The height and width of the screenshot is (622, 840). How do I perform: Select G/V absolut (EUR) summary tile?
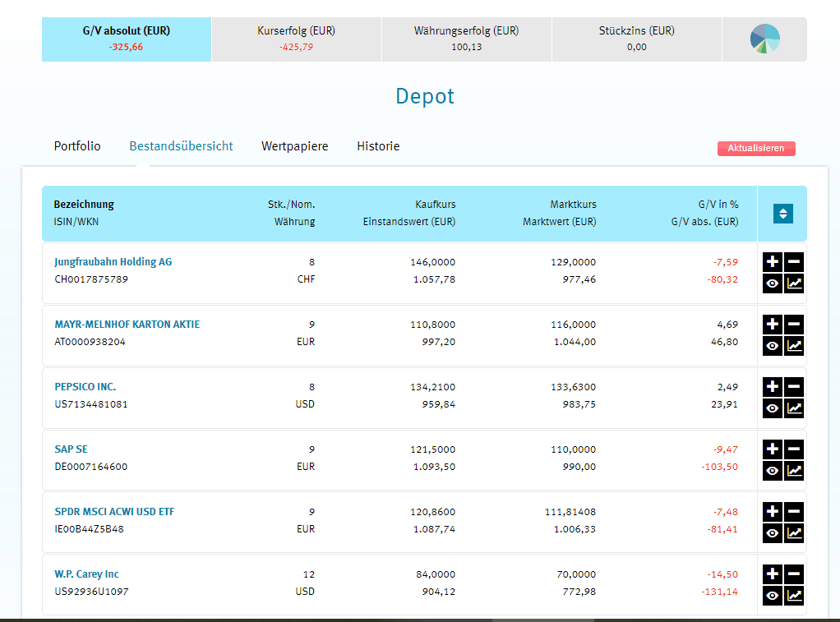pos(127,39)
